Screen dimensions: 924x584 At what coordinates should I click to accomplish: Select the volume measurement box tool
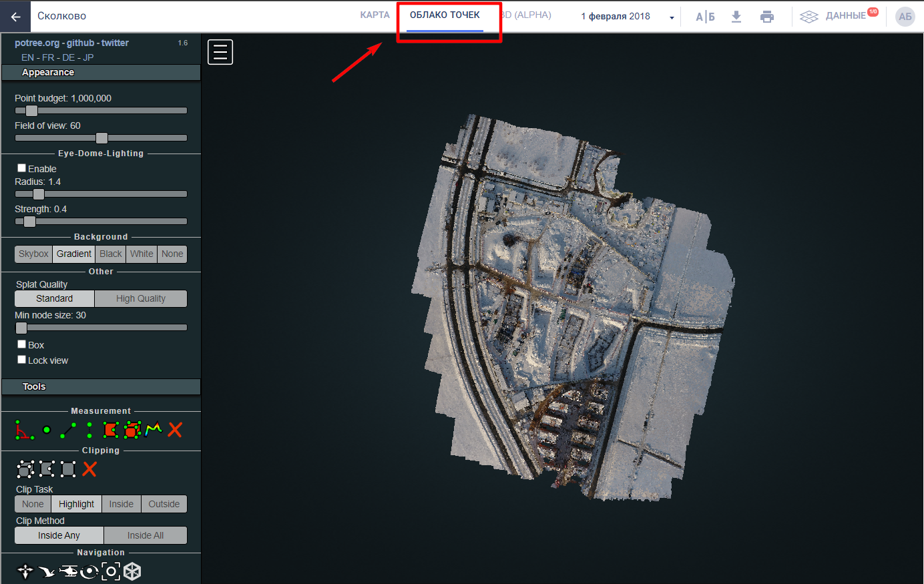coord(132,430)
